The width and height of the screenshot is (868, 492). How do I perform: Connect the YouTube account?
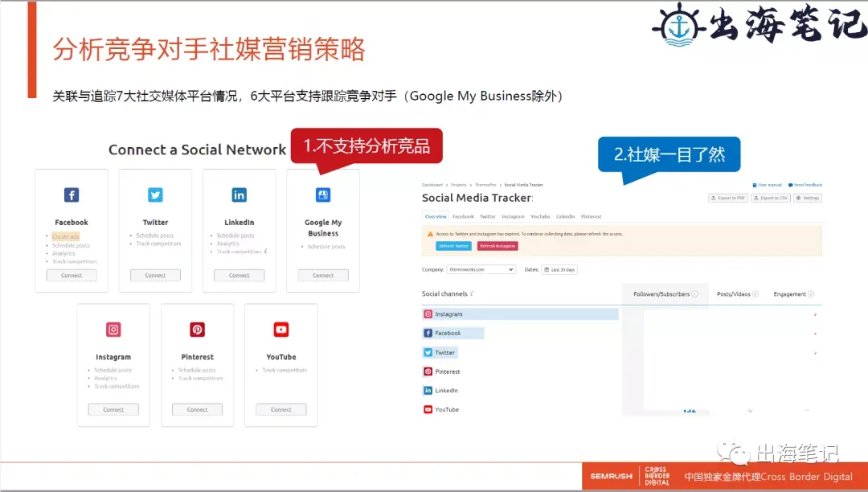281,409
